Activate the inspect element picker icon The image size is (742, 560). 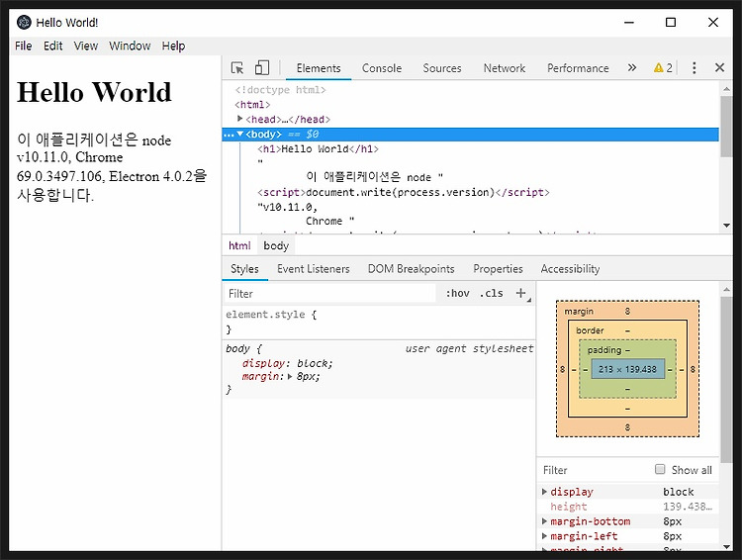[237, 68]
